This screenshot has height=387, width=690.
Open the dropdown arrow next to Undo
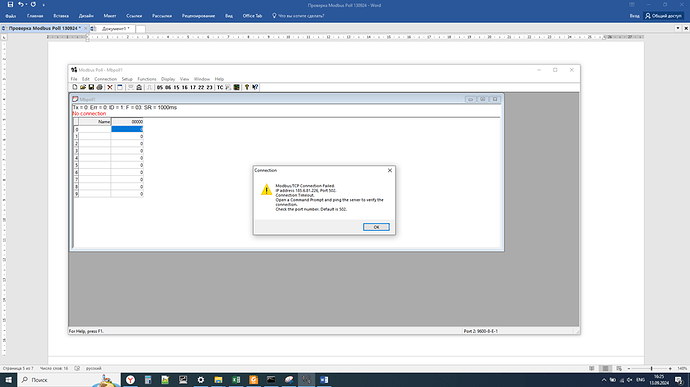point(26,5)
